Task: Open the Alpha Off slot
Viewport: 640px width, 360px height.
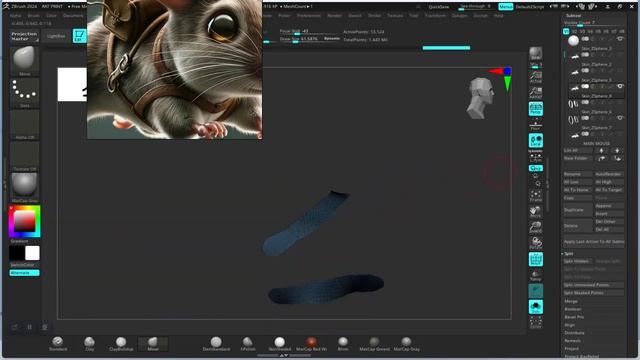Action: click(24, 124)
